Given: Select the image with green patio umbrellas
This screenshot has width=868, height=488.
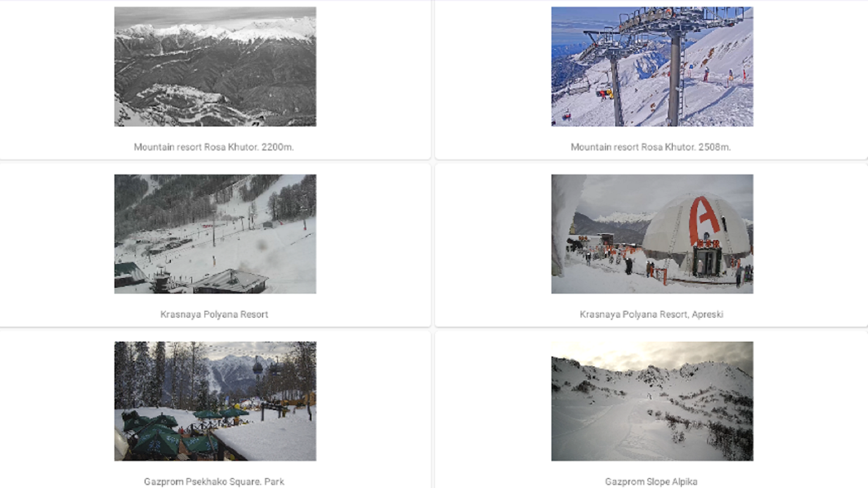Looking at the screenshot, I should pos(215,401).
